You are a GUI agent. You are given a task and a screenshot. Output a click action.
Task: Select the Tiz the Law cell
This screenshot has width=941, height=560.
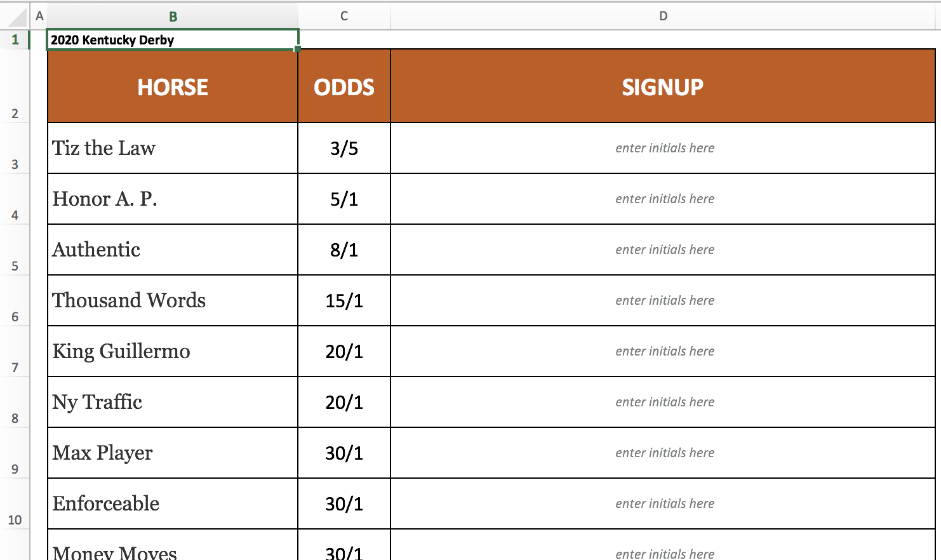(173, 148)
